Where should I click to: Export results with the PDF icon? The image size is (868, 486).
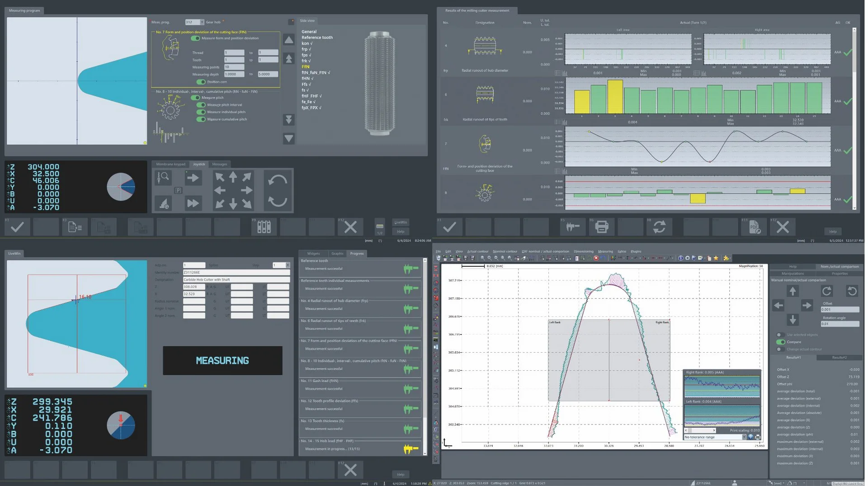pos(754,227)
